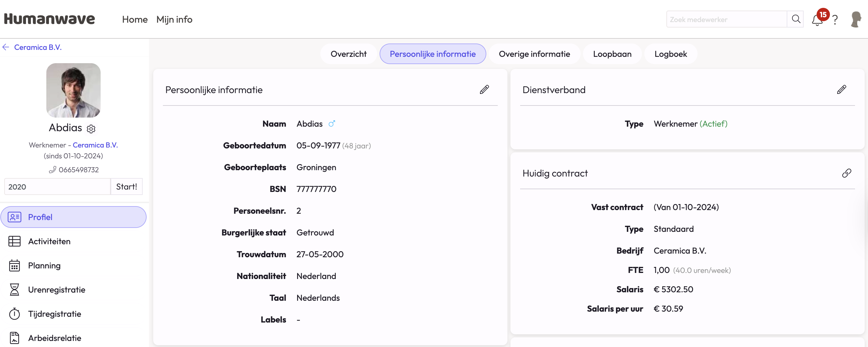Screen dimensions: 868x347
Task: Click the help question mark icon
Action: [x=835, y=20]
